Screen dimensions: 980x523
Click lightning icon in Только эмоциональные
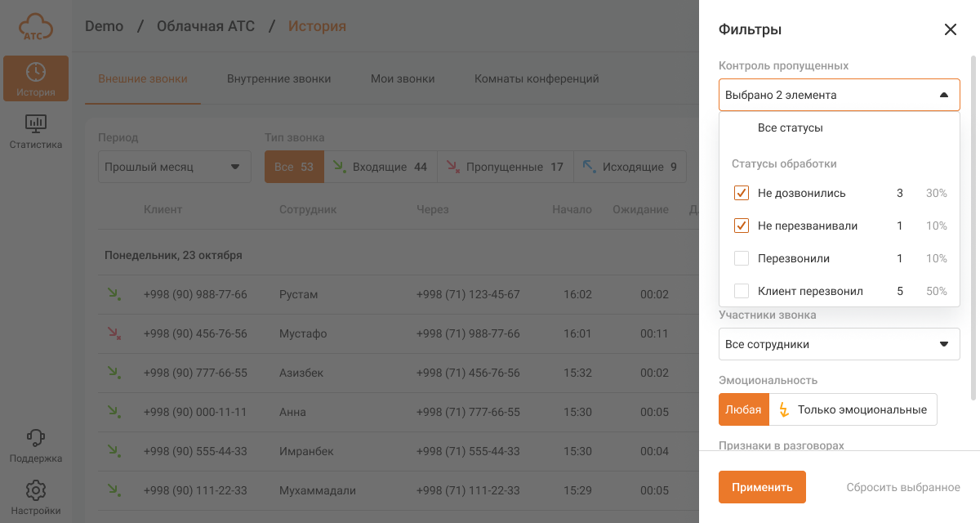coord(784,409)
